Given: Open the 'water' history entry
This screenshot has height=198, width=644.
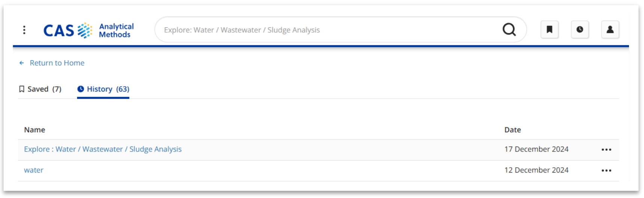Looking at the screenshot, I should pyautogui.click(x=34, y=170).
